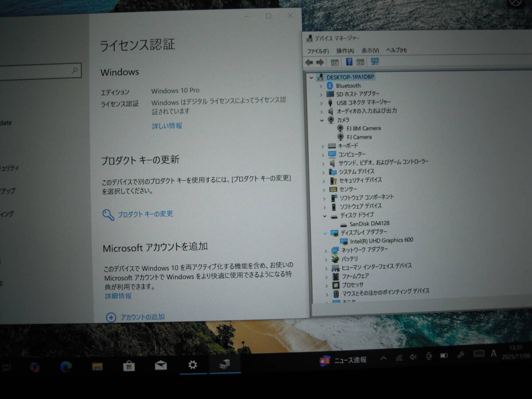The width and height of the screenshot is (532, 399).
Task: Click the Device Manager taskbar button
Action: point(225,364)
